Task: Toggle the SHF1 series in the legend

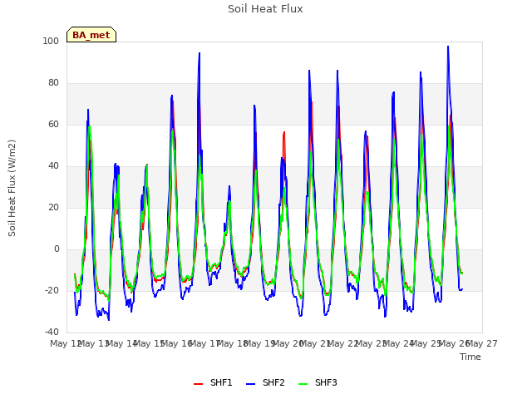Action: [213, 382]
